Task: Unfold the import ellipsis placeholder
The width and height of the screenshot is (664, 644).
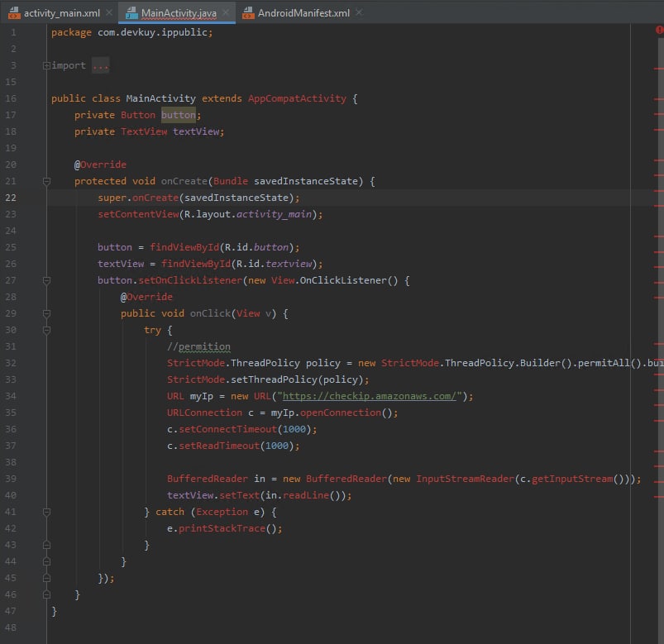Action: (100, 66)
